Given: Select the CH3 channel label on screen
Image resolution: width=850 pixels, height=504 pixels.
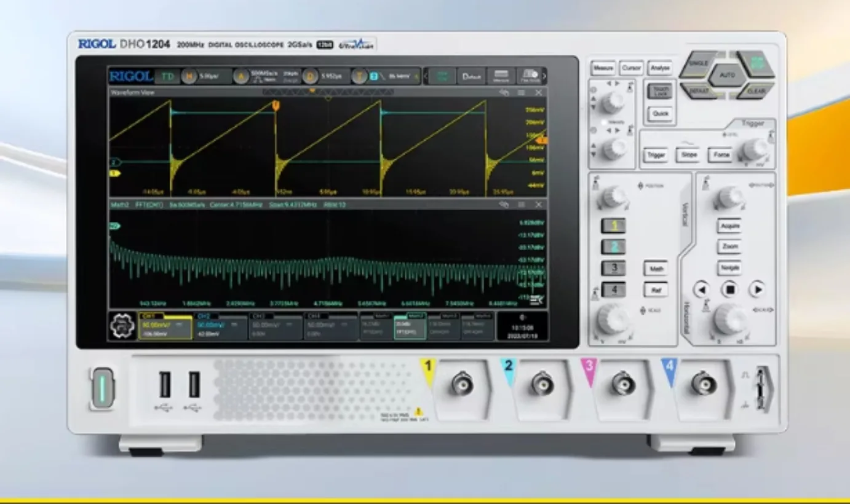Looking at the screenshot, I should point(276,326).
